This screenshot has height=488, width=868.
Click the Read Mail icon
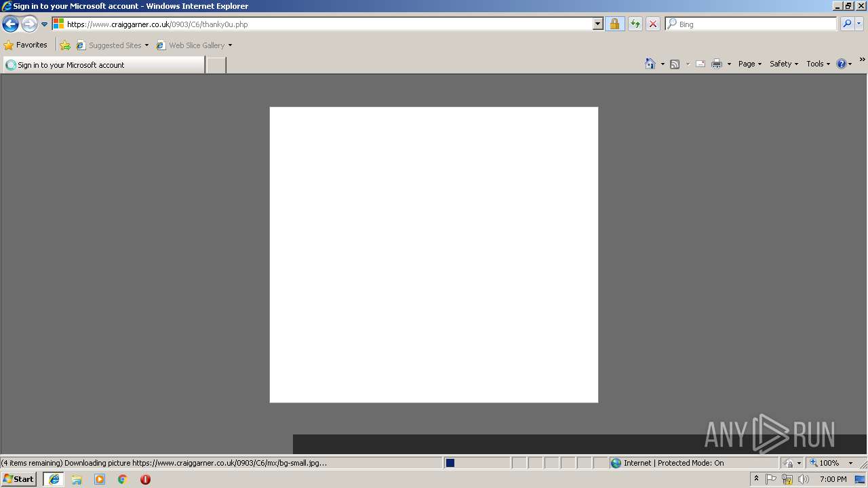(x=701, y=64)
